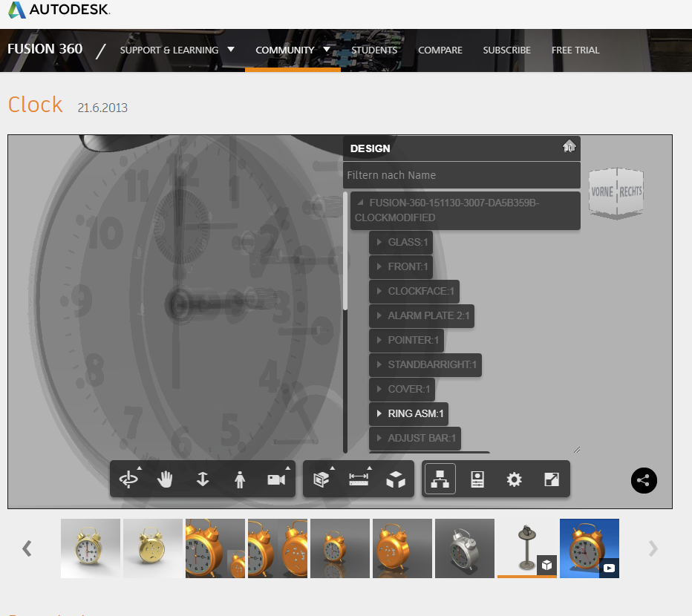Viewport: 692px width, 616px height.
Task: Click the Explode model cube icon
Action: click(396, 479)
